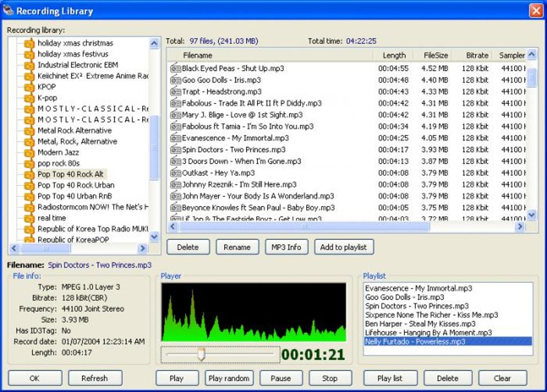Click the player seek slider thumb
This screenshot has height=392, width=547.
tap(202, 354)
